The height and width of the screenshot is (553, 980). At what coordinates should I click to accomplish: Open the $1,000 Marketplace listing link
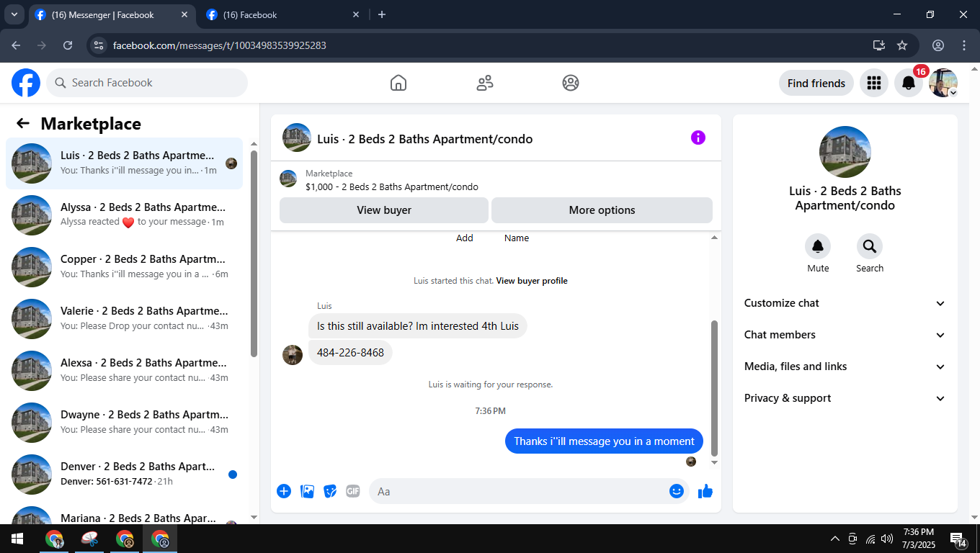pyautogui.click(x=392, y=186)
